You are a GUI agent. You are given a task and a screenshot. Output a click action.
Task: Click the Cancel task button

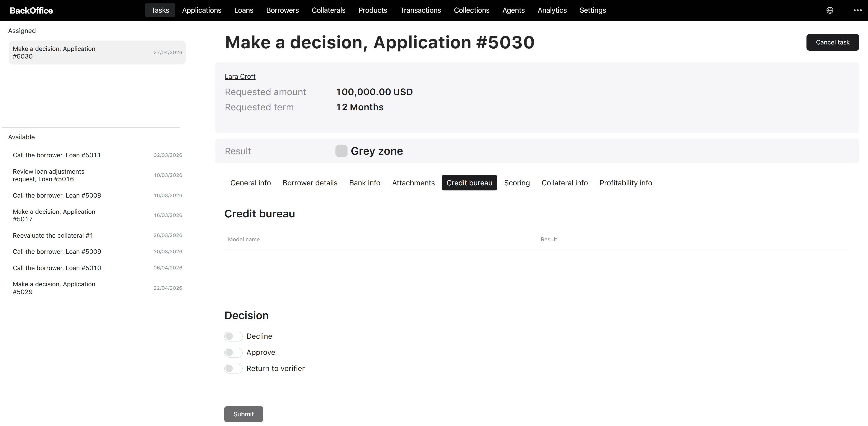[x=833, y=42]
